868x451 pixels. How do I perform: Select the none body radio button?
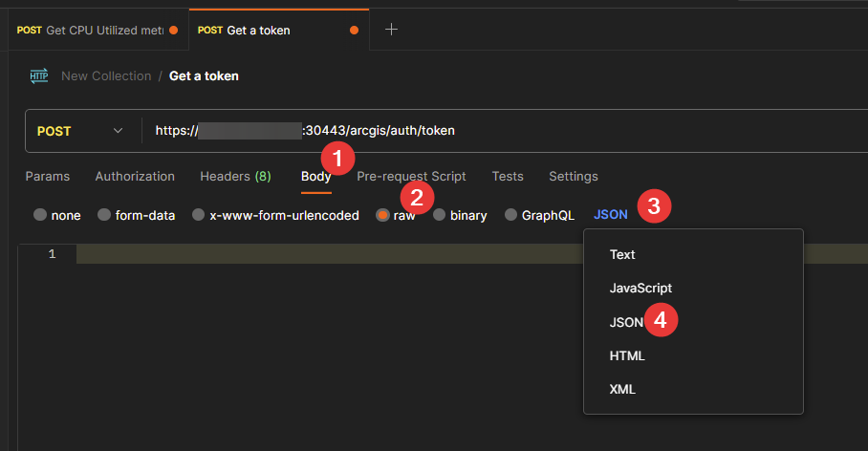point(40,215)
